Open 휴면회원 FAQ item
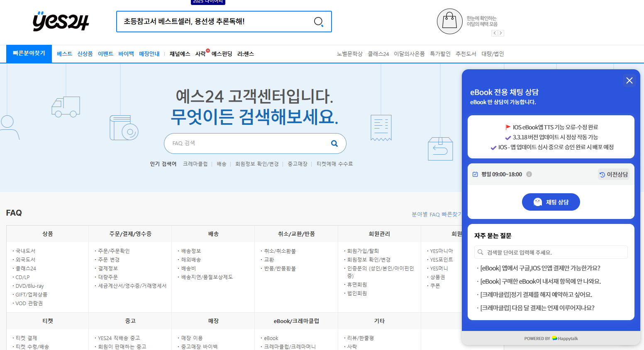Screen dimensions: 644x350 click(357, 284)
